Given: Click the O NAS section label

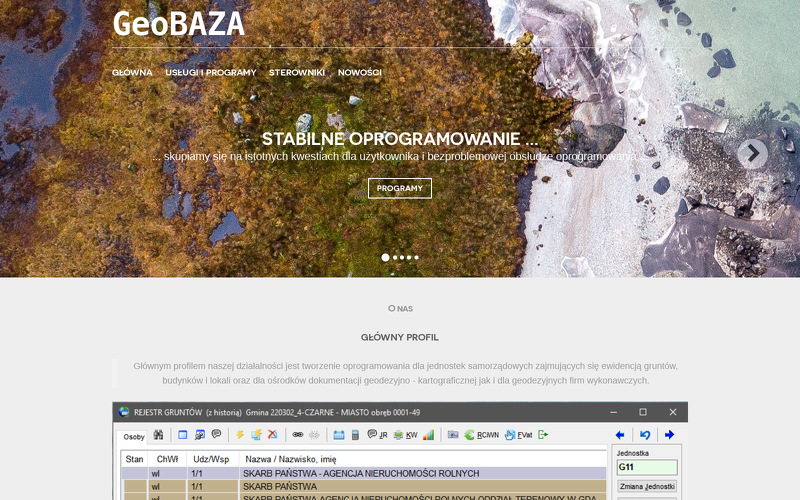Looking at the screenshot, I should coord(400,308).
